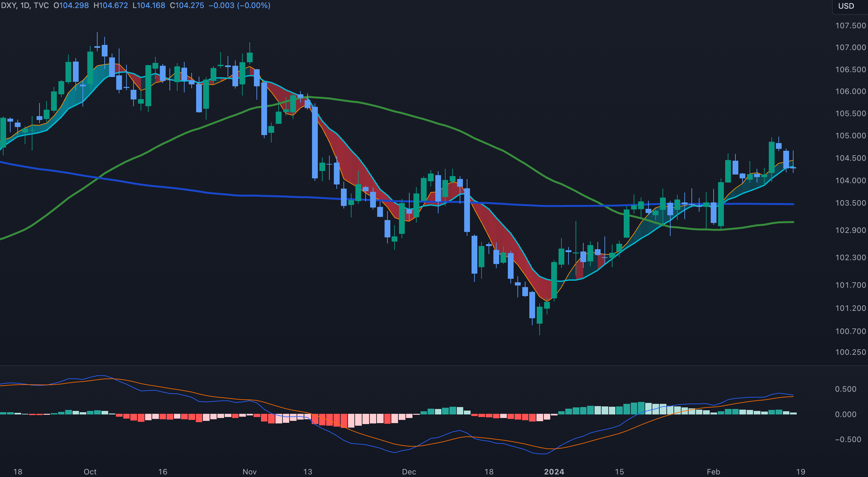Click the 100.250 price axis label
This screenshot has height=477, width=868.
point(850,352)
